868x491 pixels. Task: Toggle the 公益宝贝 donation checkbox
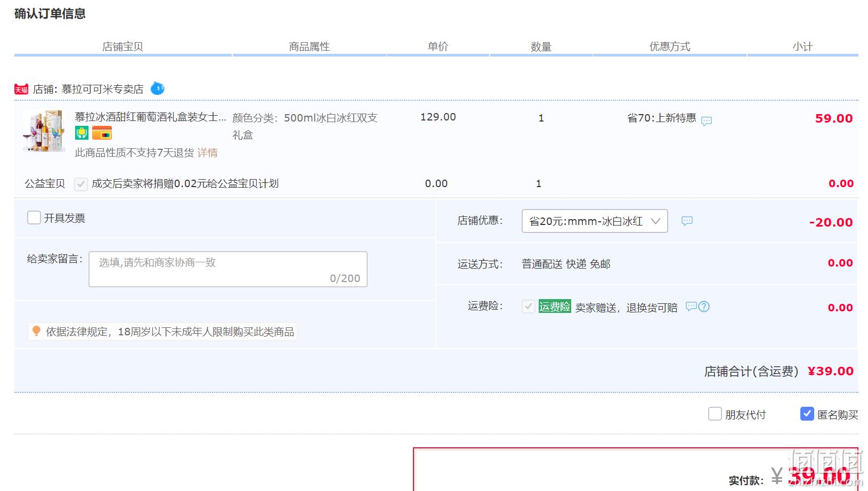[x=81, y=184]
